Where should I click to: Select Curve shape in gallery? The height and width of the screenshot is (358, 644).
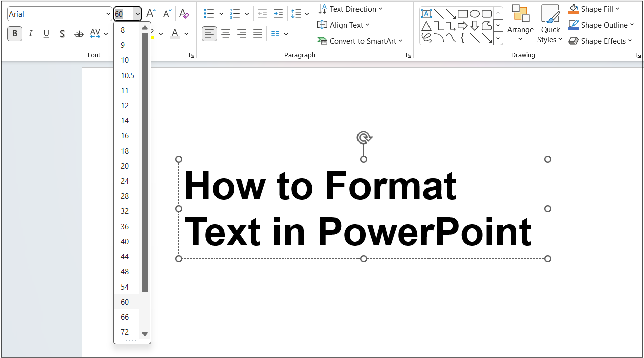pyautogui.click(x=451, y=38)
